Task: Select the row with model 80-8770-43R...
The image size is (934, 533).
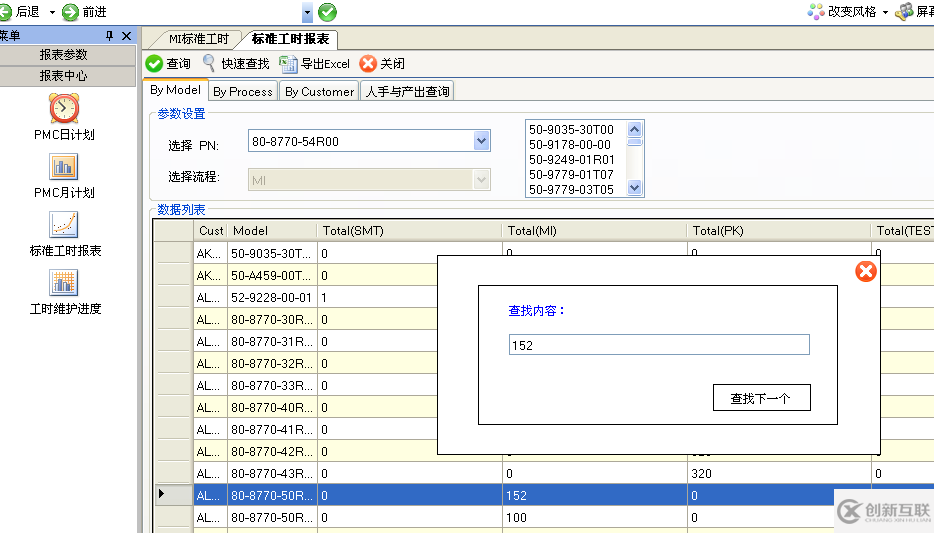Action: point(271,474)
